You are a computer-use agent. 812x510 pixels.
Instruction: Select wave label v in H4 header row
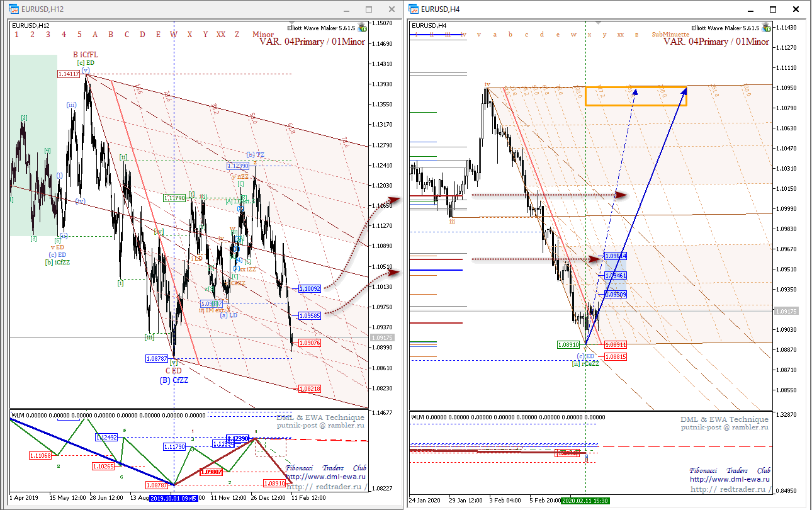(x=479, y=35)
